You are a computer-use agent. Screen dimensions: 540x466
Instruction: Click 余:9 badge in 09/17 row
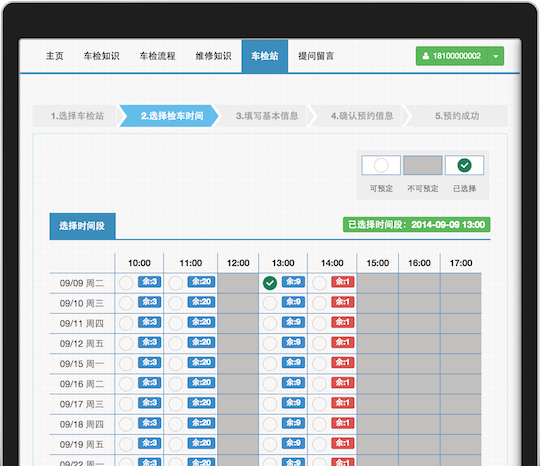(293, 403)
